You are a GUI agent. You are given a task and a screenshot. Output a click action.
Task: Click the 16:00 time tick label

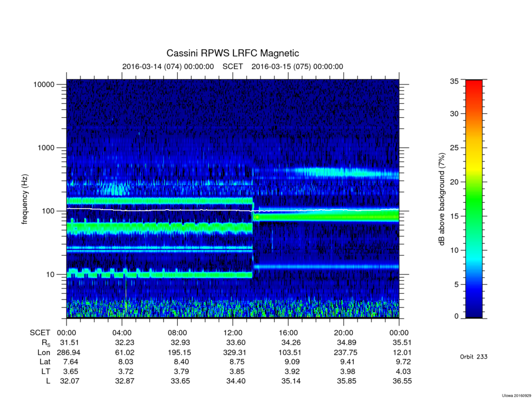(x=288, y=333)
